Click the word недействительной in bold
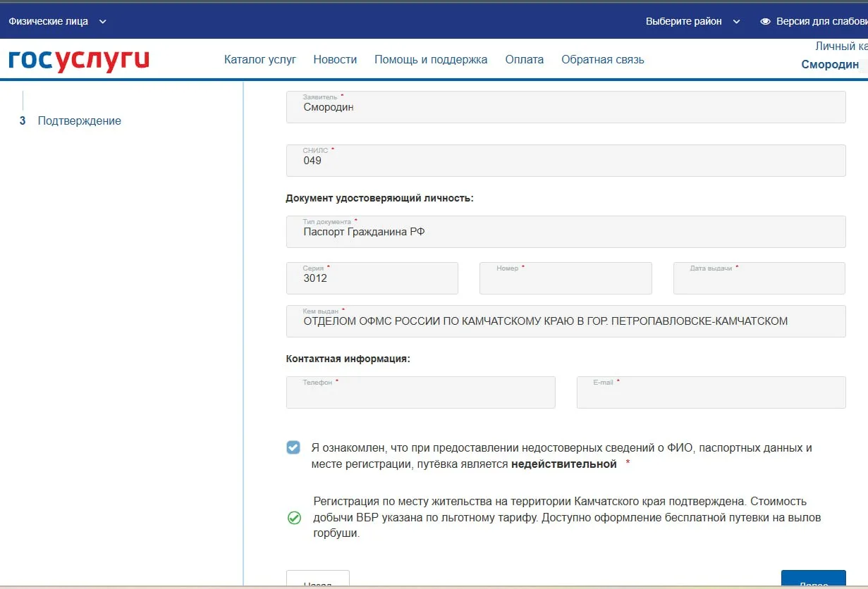868x589 pixels. (x=564, y=464)
